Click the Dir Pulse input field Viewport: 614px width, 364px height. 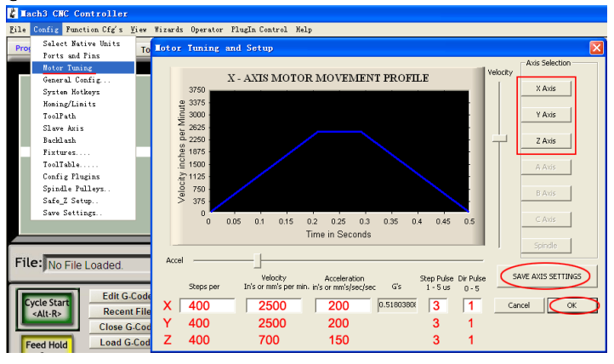click(472, 305)
